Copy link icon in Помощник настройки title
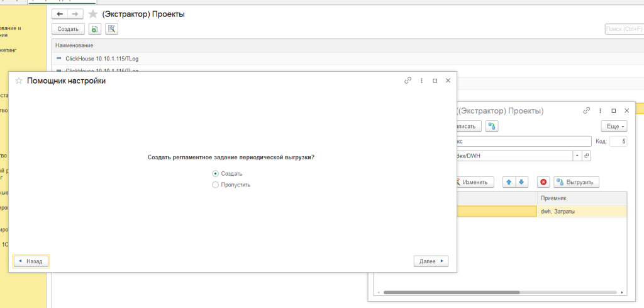This screenshot has width=644, height=308. 408,81
